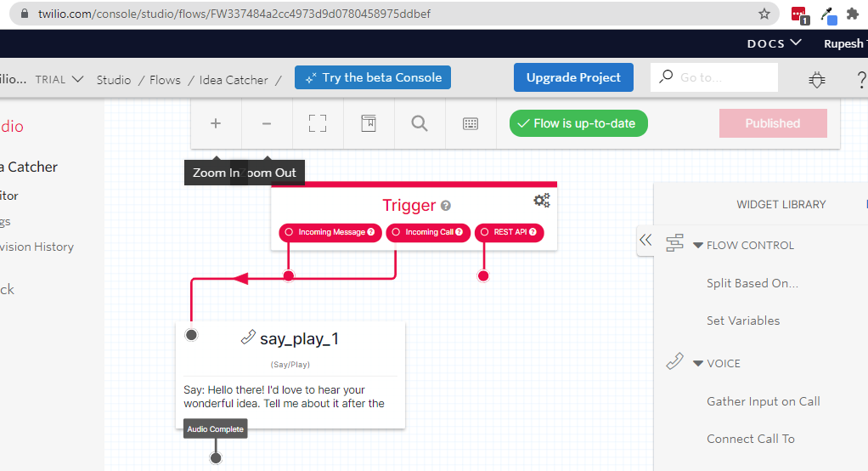Screen dimensions: 868x471
Task: Click the zoom out minus icon
Action: [267, 123]
